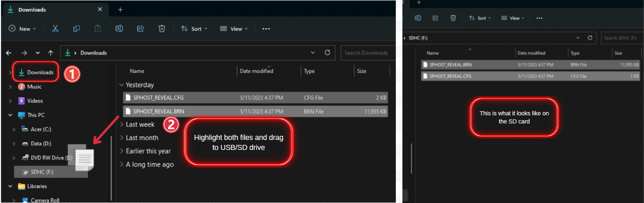Sort by the Name column in Downloads
Viewport: 644px width, 203px height.
point(137,71)
